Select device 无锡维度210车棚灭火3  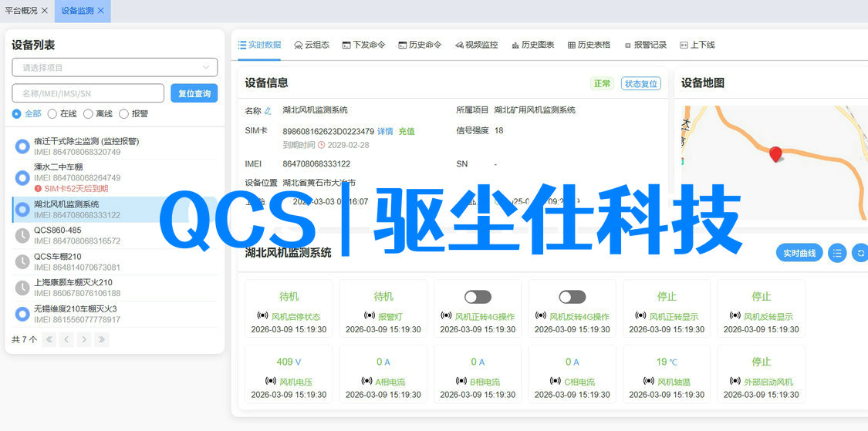[x=115, y=314]
